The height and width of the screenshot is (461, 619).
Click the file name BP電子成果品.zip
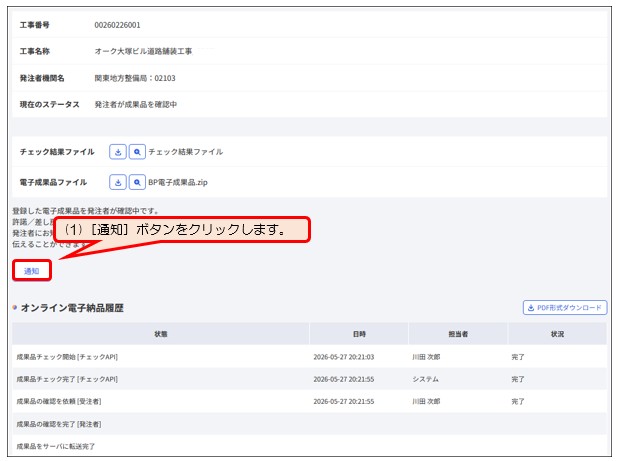tap(178, 182)
